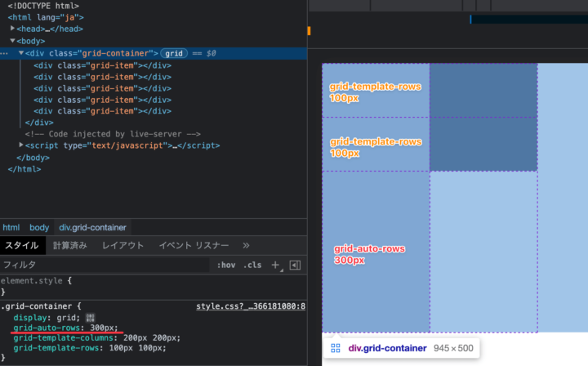This screenshot has width=588, height=366.
Task: Toggle the :hov element state panel
Action: click(226, 266)
